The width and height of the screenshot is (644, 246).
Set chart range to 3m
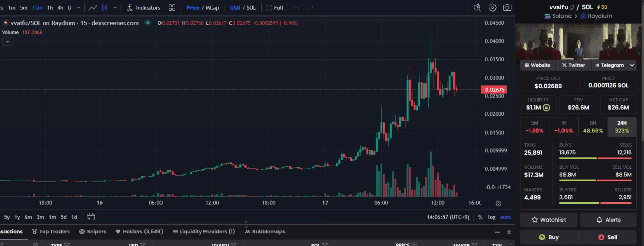[40, 217]
